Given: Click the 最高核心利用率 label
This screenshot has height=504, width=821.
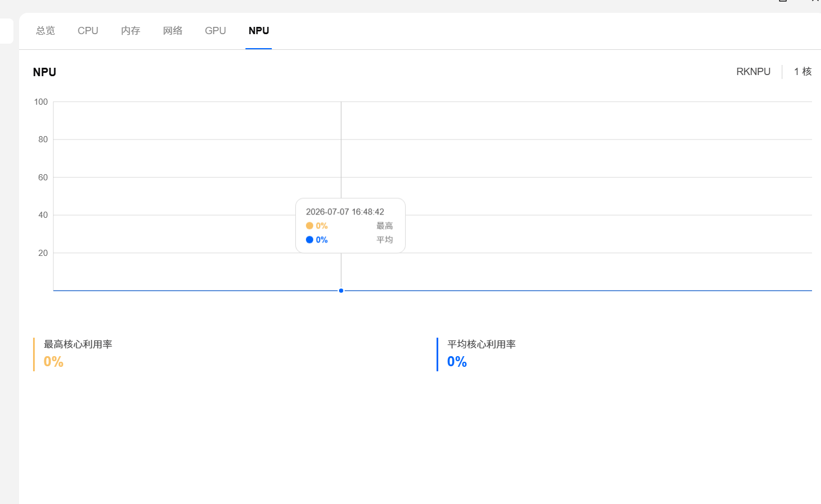Looking at the screenshot, I should point(78,344).
